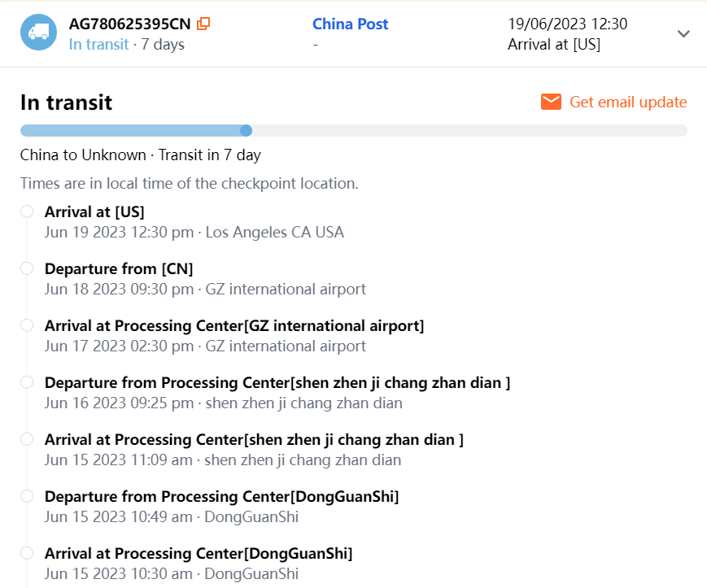The image size is (707, 588).
Task: Click the orange email envelope icon
Action: click(551, 102)
